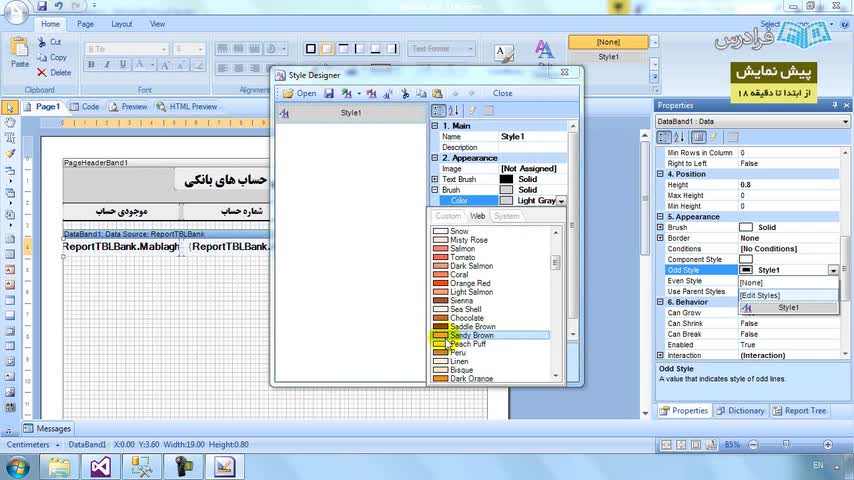
Task: Open the font name dropdown
Action: pos(163,49)
